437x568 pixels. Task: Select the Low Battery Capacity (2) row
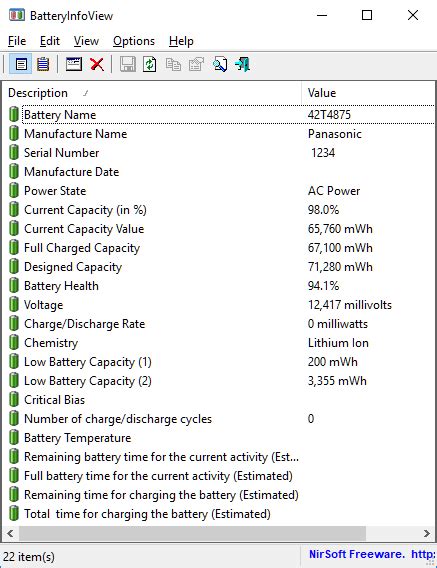[218, 380]
